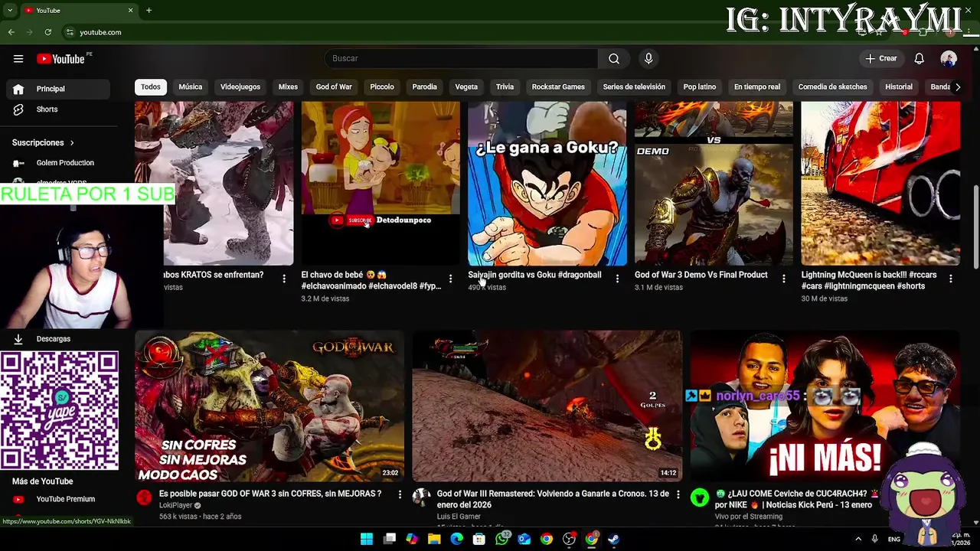Image resolution: width=980 pixels, height=551 pixels.
Task: Select the Series de televisión chip
Action: [x=634, y=87]
